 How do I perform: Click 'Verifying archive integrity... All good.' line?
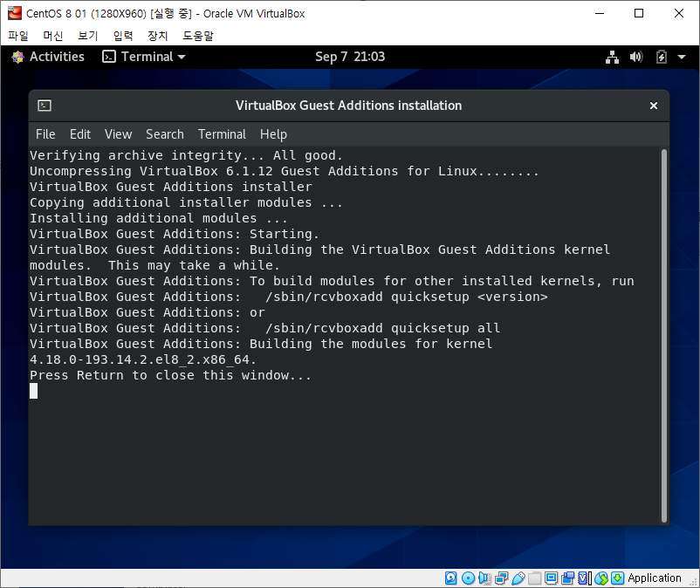point(186,155)
